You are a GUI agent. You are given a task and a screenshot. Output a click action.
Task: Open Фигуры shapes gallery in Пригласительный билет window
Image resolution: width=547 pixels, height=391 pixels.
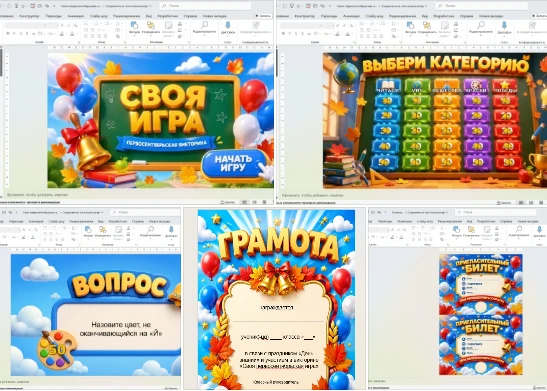[457, 232]
